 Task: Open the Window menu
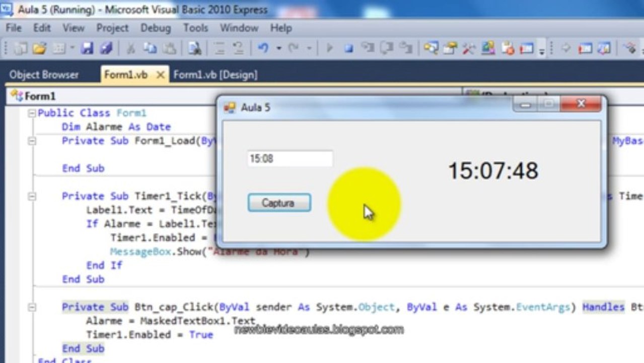point(239,28)
